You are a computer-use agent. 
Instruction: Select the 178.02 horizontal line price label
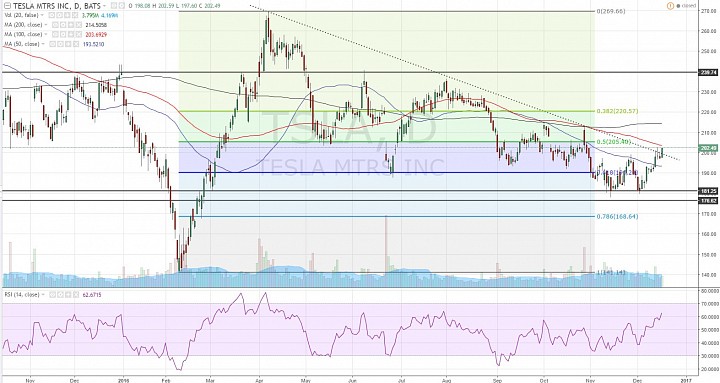tap(709, 201)
